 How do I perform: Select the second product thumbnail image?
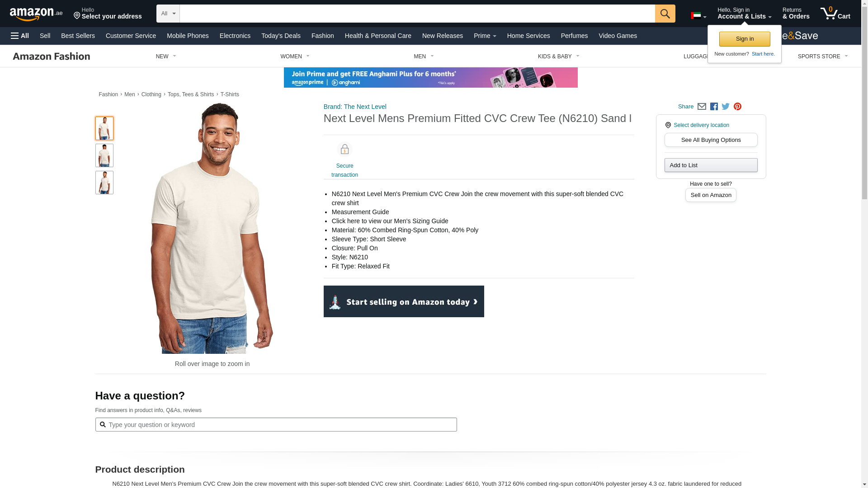point(104,155)
